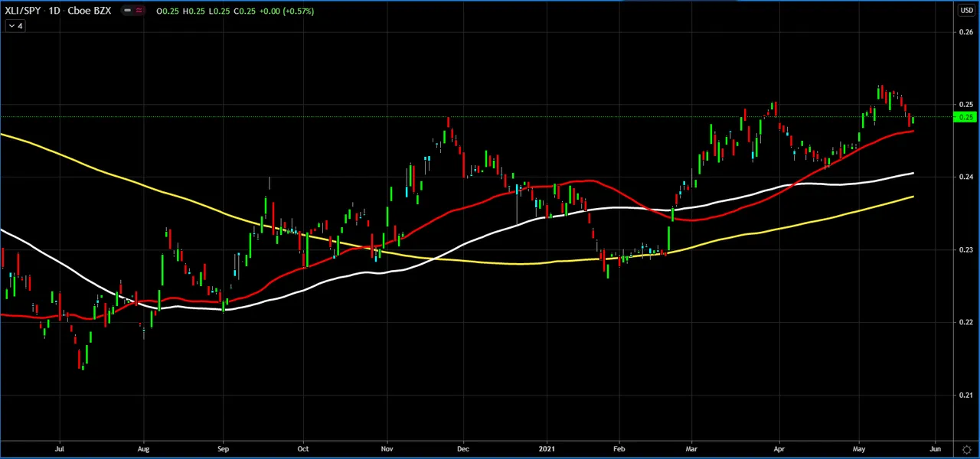Click the H0.25 high value
The height and width of the screenshot is (459, 980).
click(x=193, y=11)
